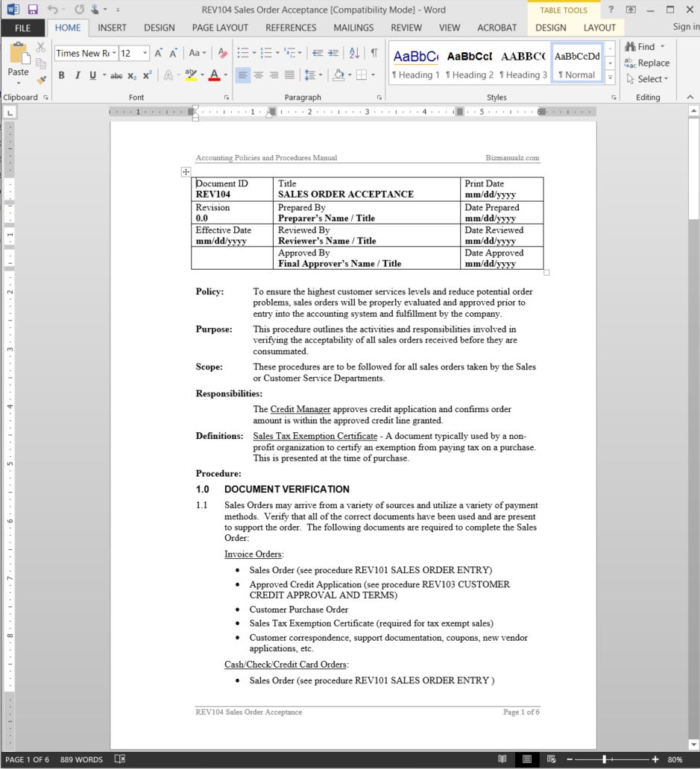This screenshot has height=769, width=700.
Task: Click the Replace button
Action: tap(648, 63)
